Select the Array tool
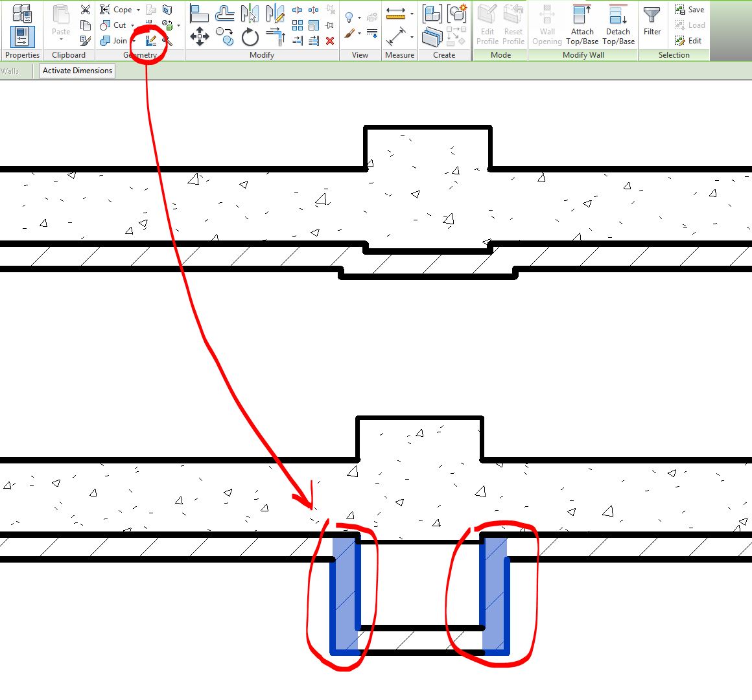 tap(298, 25)
